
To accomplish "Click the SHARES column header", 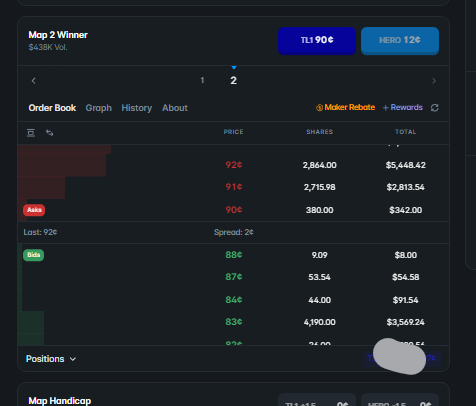I will tap(320, 132).
